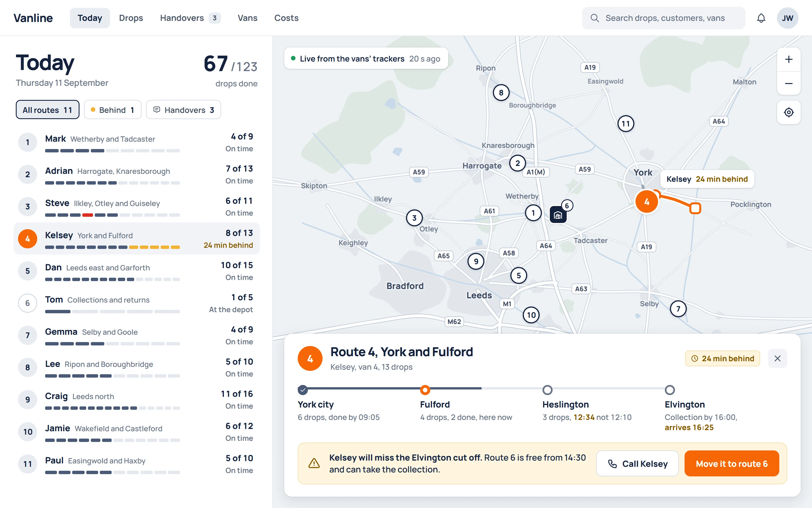Viewport: 812px width, 508px height.
Task: Filter routes by Behind 1
Action: [113, 110]
